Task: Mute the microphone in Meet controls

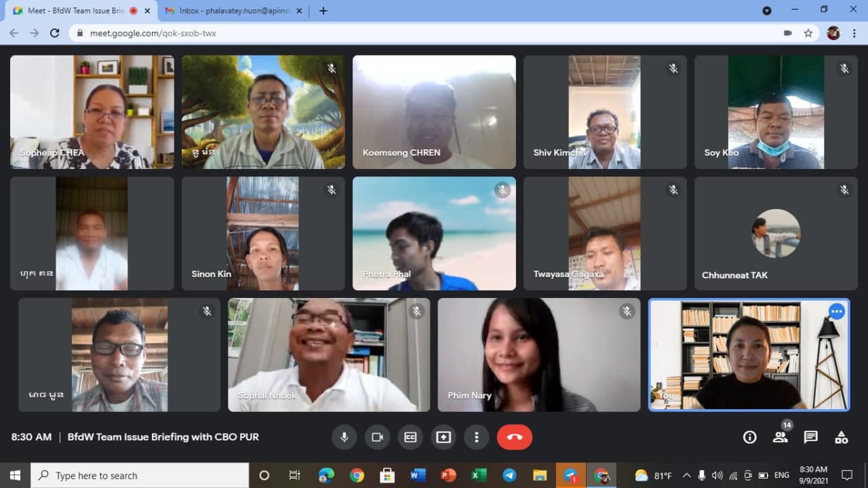Action: [344, 437]
